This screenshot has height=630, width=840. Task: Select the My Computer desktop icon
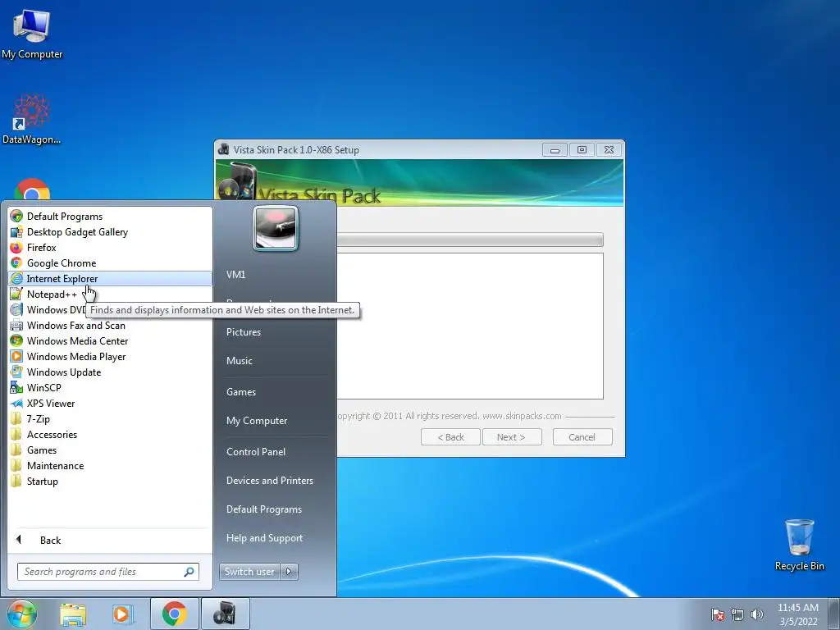[32, 34]
